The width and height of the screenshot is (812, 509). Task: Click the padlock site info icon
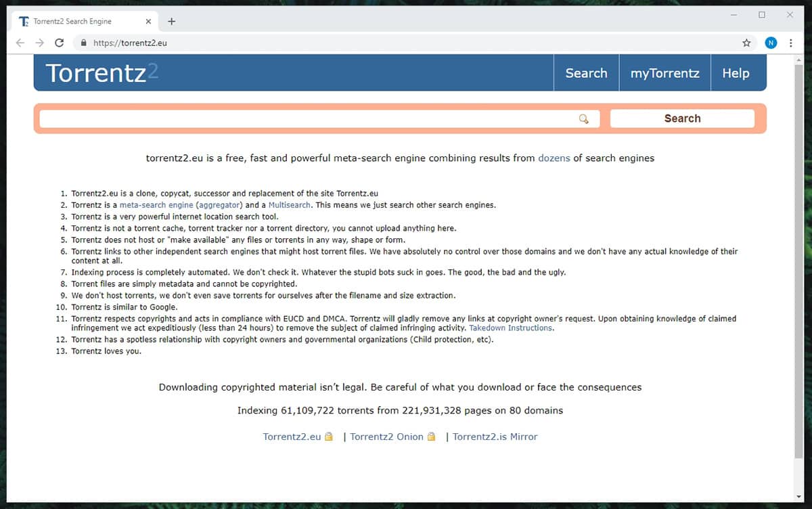[83, 43]
